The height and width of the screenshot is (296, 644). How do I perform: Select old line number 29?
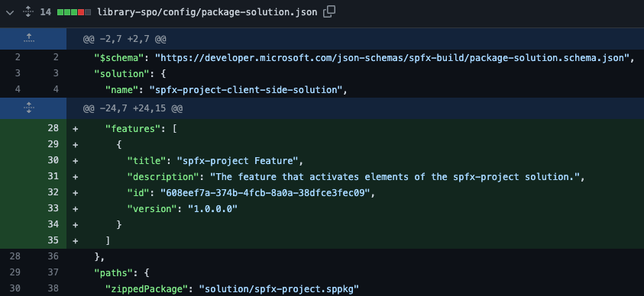click(x=15, y=272)
